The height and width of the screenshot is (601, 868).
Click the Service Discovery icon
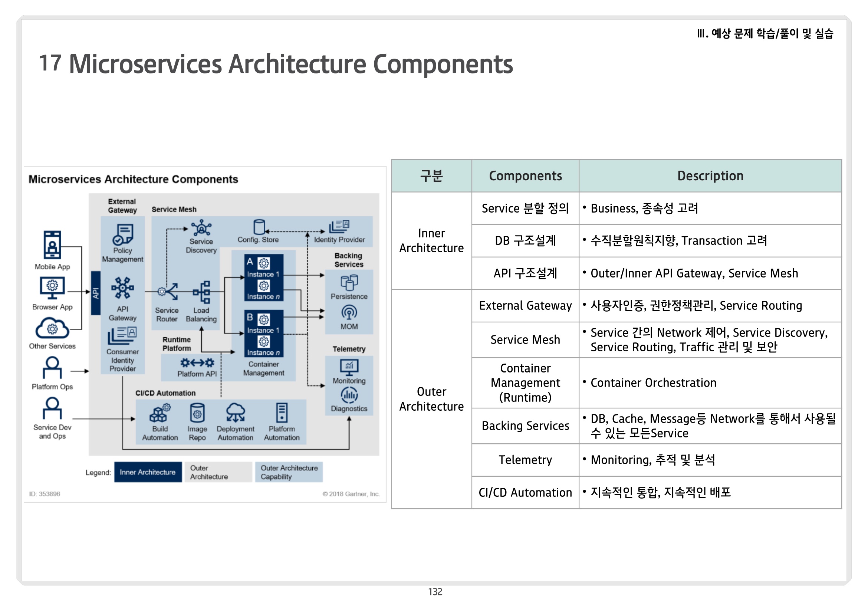pyautogui.click(x=201, y=228)
